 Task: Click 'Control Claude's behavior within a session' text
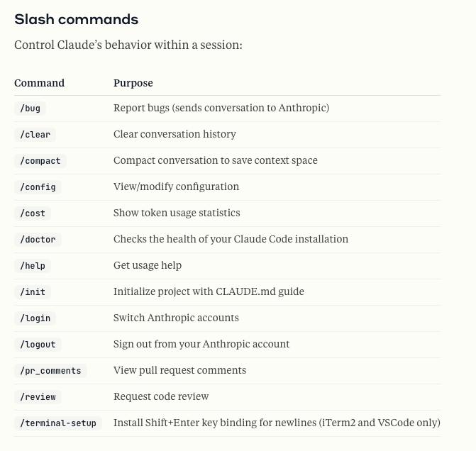coord(128,45)
